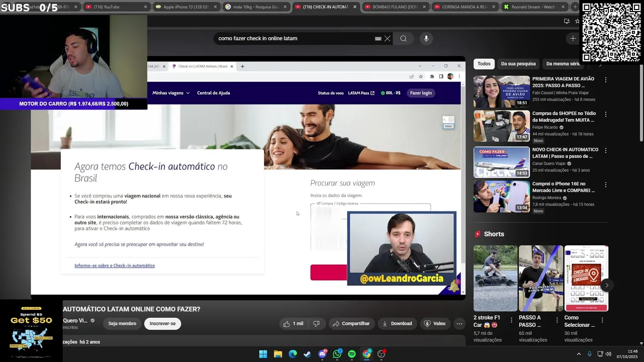Screen dimensions: 644x362
Task: Click inside YouTube search input field
Action: [294, 39]
